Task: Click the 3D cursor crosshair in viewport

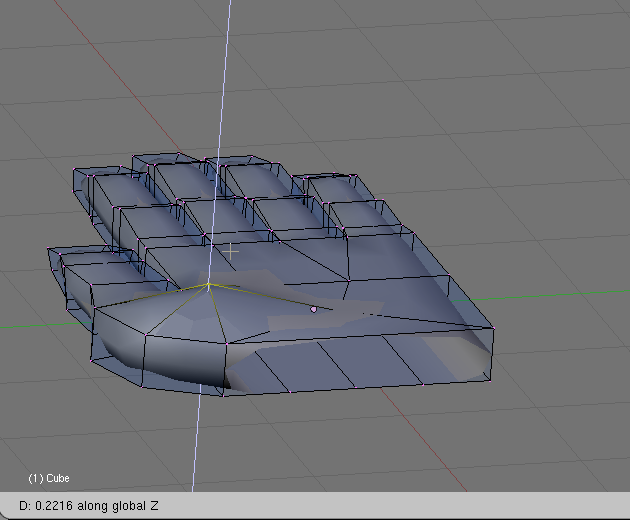Action: point(231,252)
